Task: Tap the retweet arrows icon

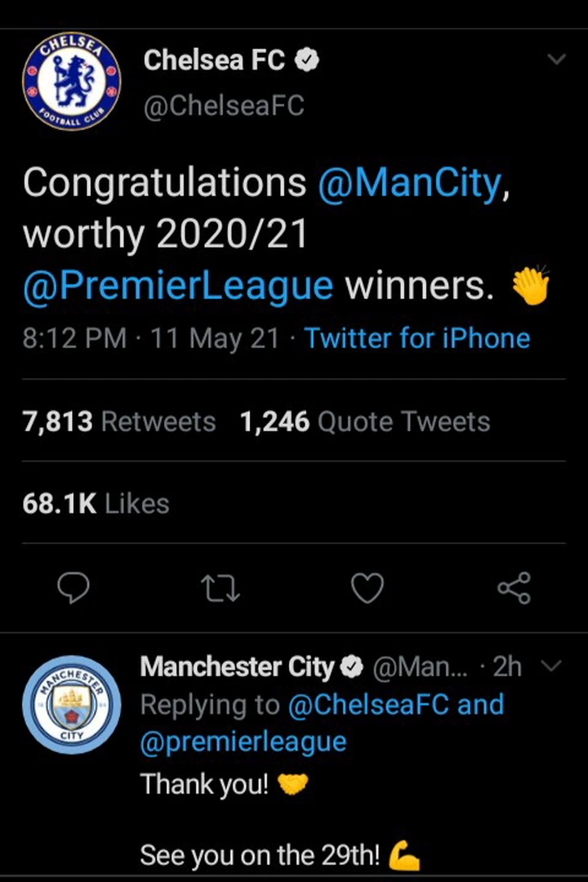Action: (220, 588)
